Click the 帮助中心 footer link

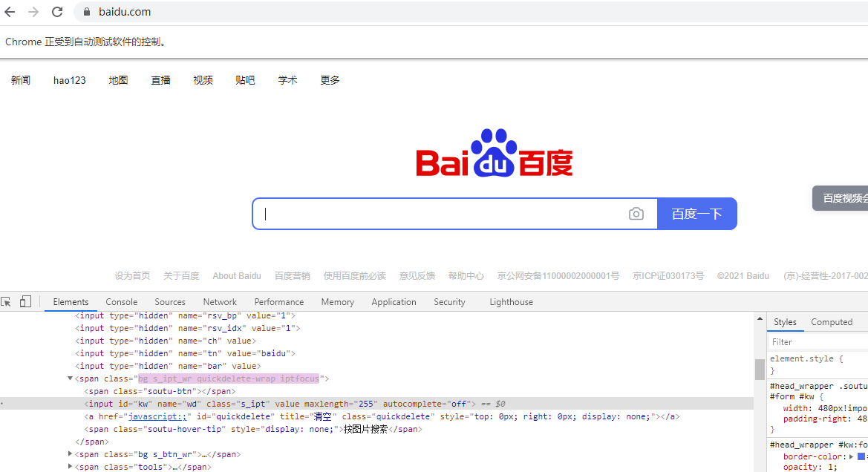click(x=466, y=275)
